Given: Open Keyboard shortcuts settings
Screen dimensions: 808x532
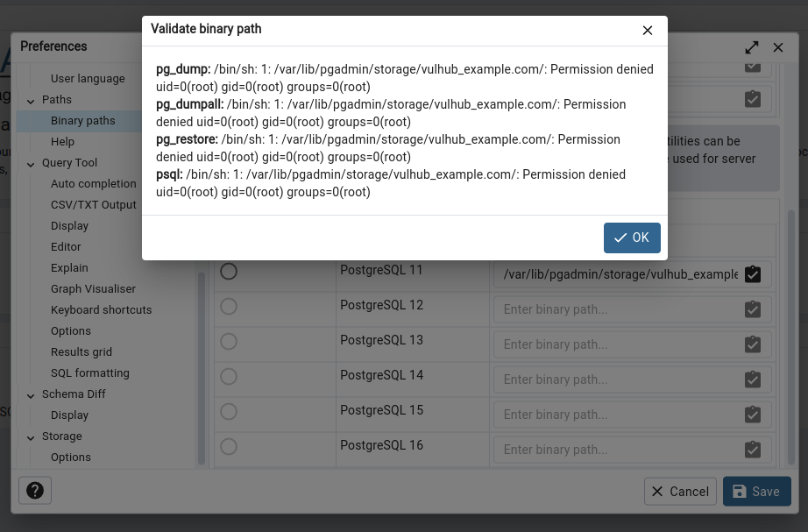Looking at the screenshot, I should click(101, 309).
